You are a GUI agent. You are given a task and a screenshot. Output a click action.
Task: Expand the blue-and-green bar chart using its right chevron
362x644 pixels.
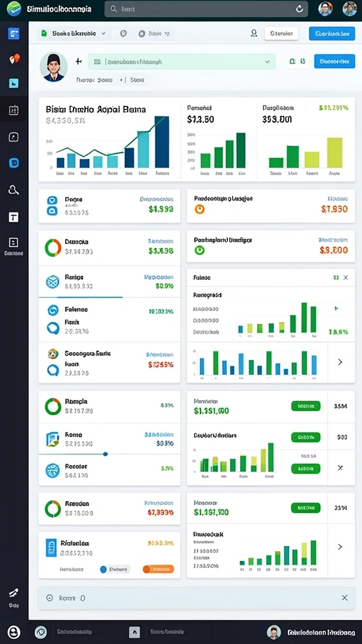click(x=340, y=362)
